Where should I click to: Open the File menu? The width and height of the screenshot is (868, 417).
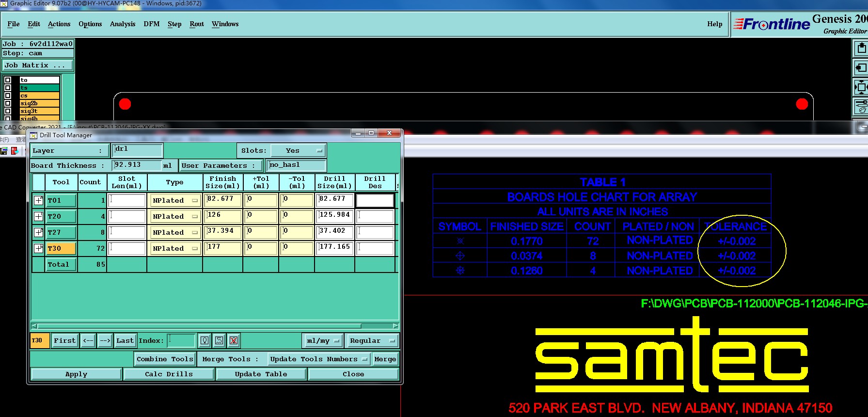coord(14,24)
